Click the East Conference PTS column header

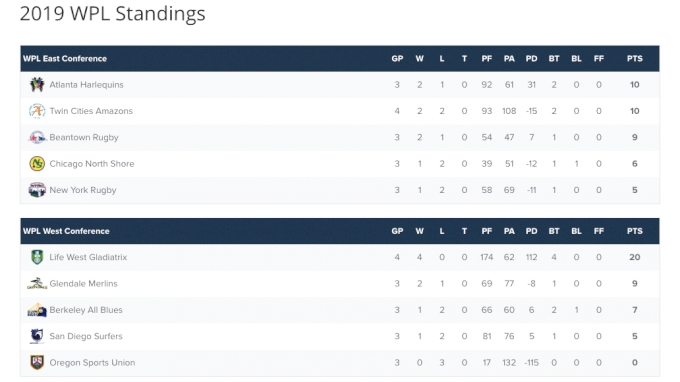click(634, 59)
